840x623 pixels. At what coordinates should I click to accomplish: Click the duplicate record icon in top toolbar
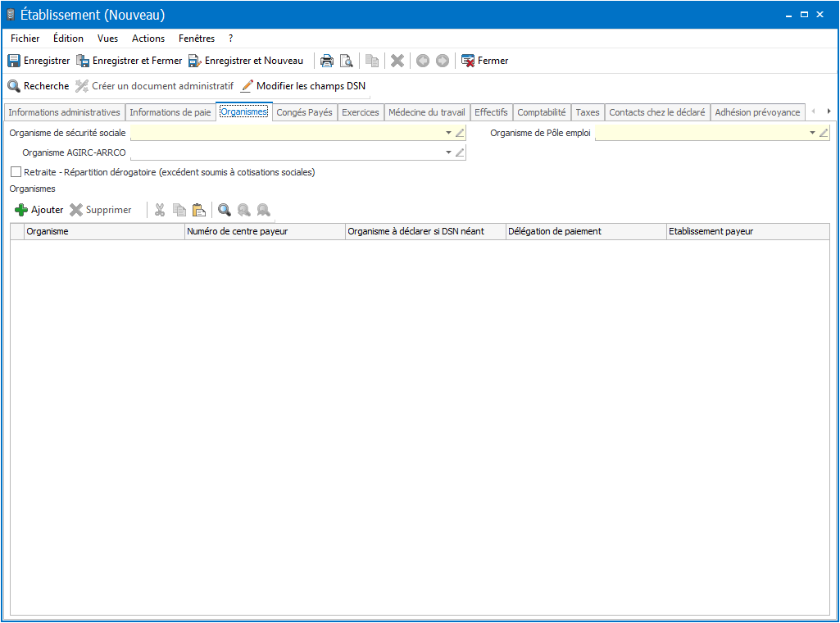(x=372, y=61)
